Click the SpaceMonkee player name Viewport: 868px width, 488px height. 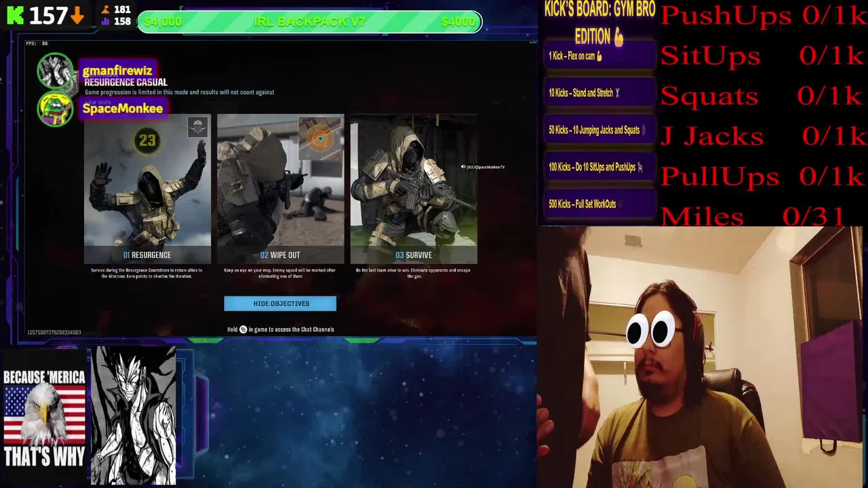[122, 108]
